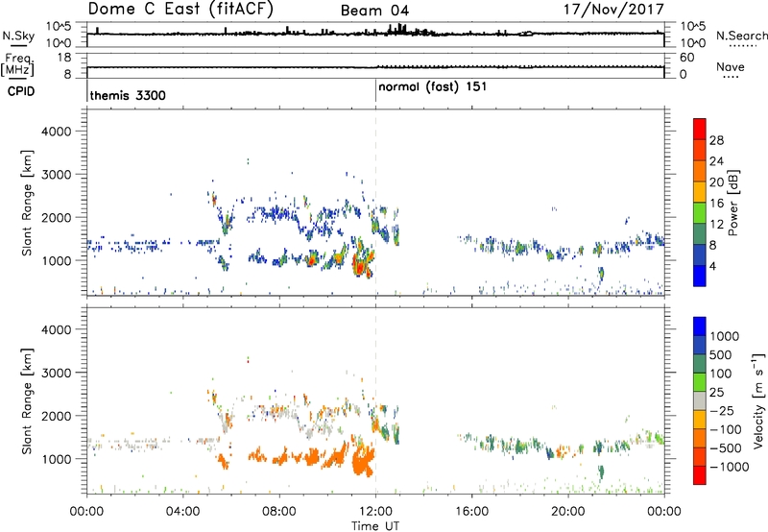Click the 'CPID' label
Screen dimensions: 768x532
pyautogui.click(x=21, y=91)
